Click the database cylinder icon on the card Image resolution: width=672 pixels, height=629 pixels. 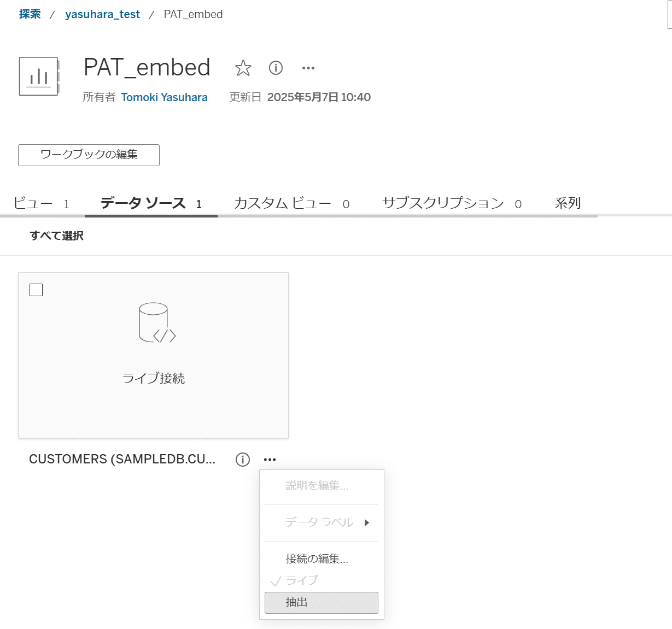tap(157, 322)
